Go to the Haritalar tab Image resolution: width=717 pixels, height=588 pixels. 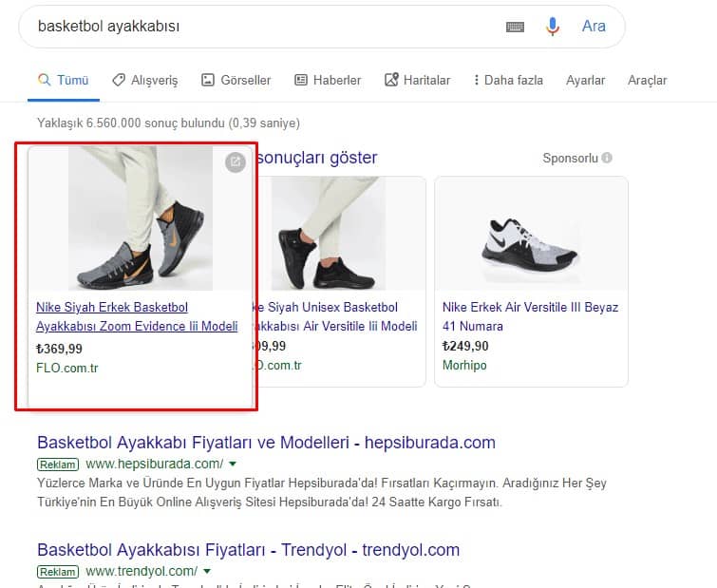click(x=418, y=81)
